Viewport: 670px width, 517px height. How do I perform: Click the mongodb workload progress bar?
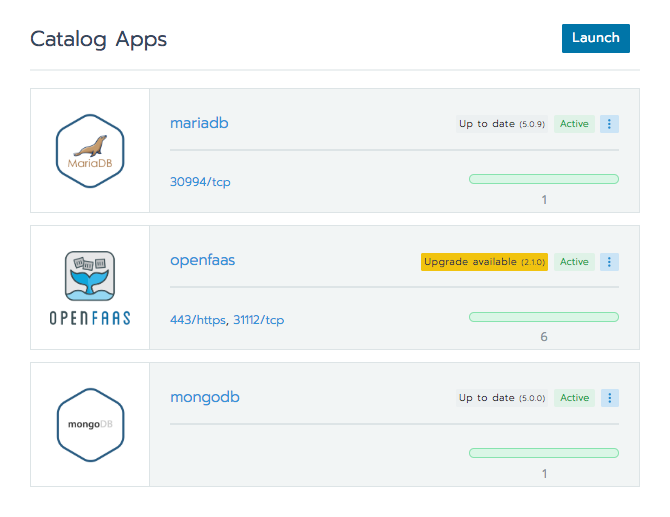click(x=544, y=453)
